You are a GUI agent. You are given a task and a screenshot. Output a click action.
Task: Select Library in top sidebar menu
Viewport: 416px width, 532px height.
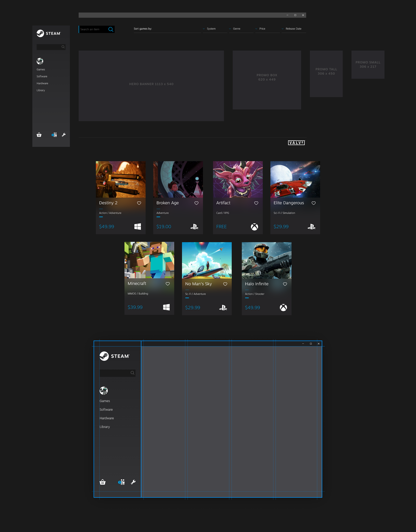pos(41,90)
